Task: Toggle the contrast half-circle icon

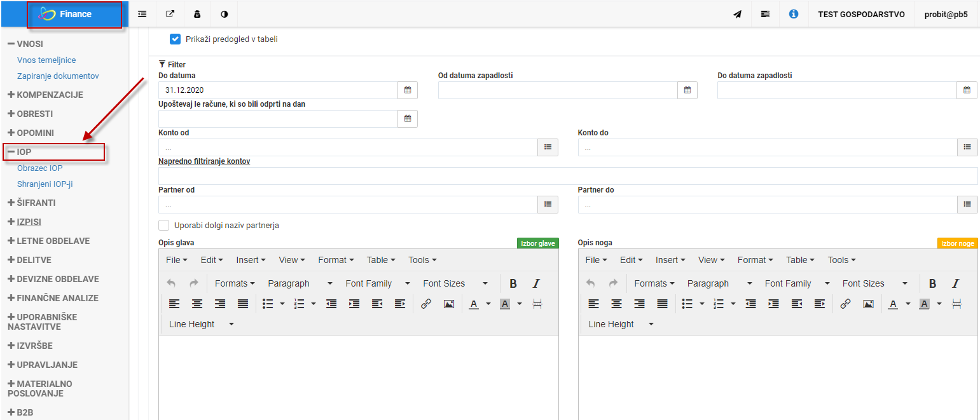Action: pos(224,14)
